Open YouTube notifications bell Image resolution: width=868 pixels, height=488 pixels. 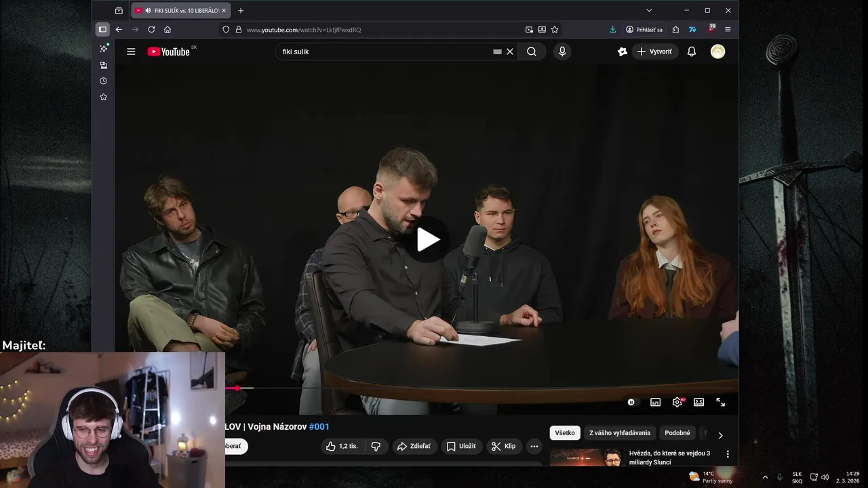click(x=692, y=52)
